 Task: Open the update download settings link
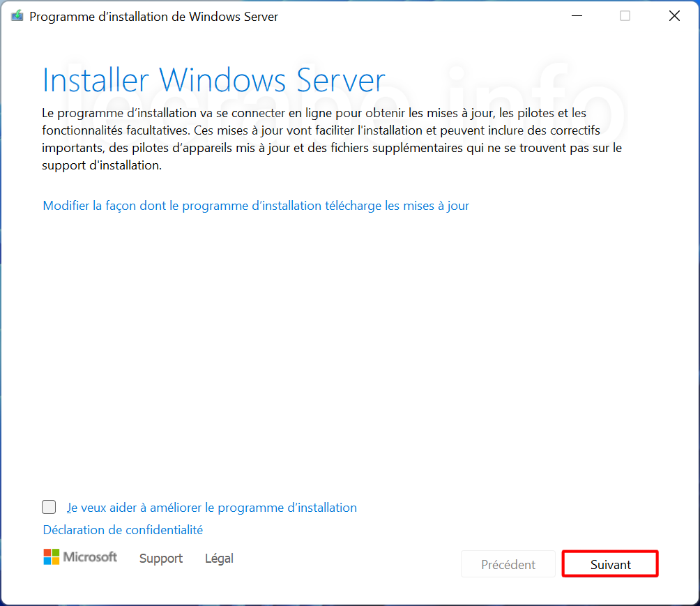pos(256,206)
